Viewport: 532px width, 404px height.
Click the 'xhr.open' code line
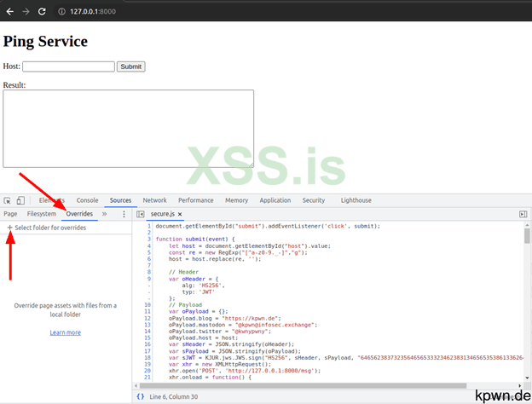245,371
